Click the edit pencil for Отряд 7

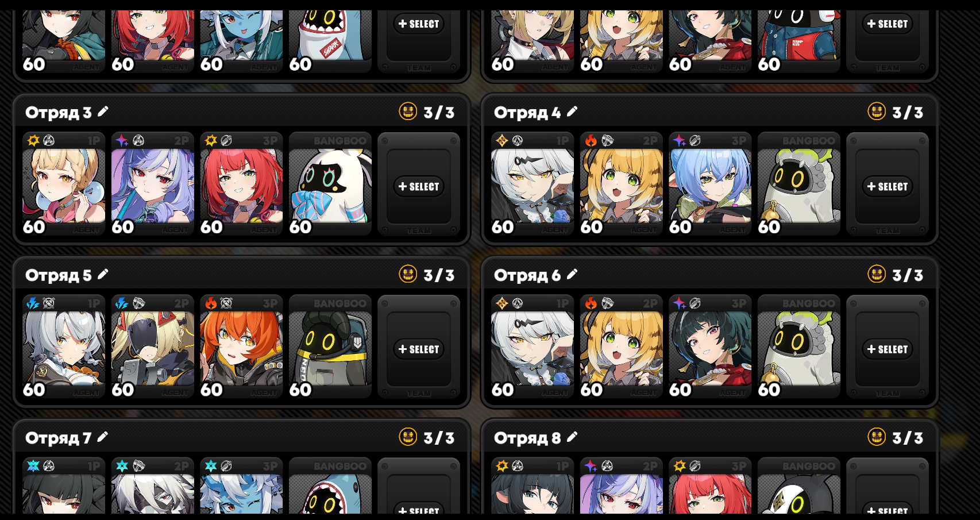click(103, 437)
